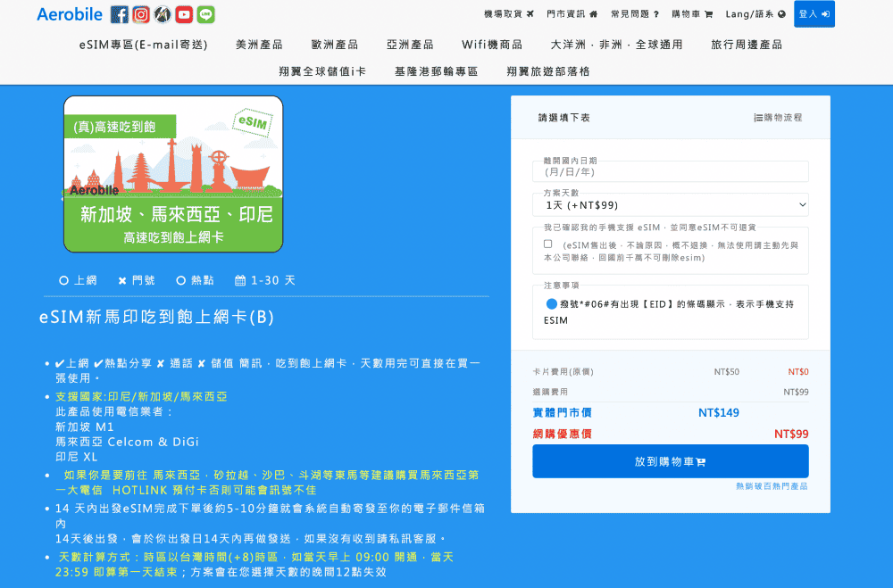This screenshot has width=893, height=588.
Task: Open 熱銷破百熱門產品 link
Action: [x=772, y=486]
